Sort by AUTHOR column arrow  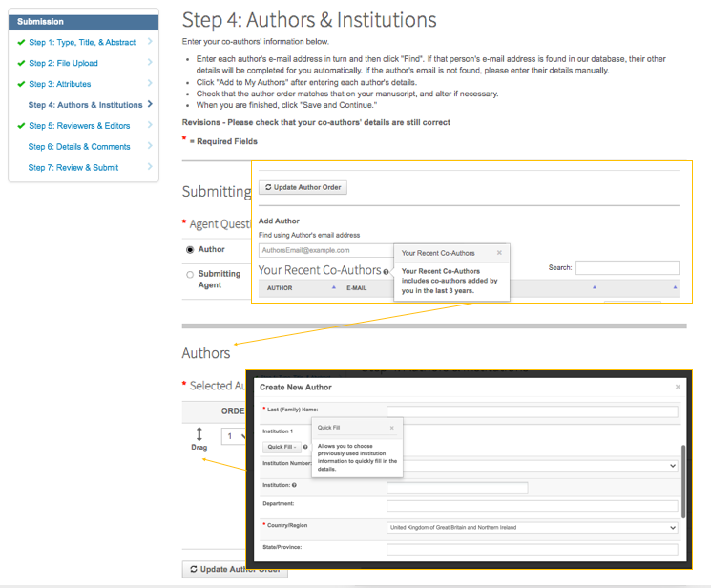pyautogui.click(x=334, y=287)
